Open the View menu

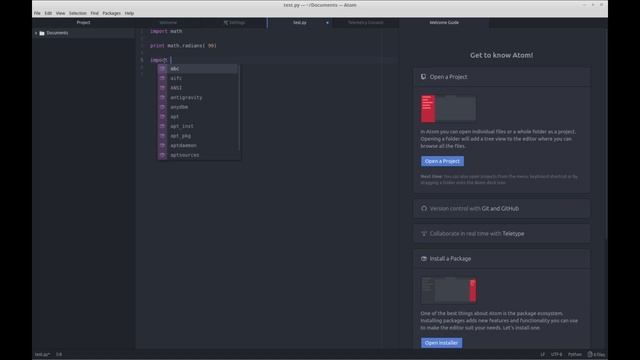(60, 13)
